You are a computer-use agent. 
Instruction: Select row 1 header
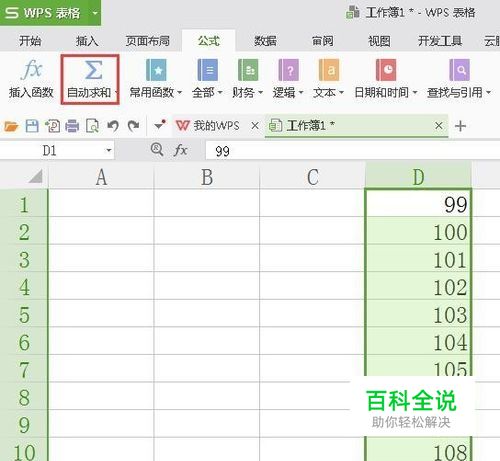coord(24,204)
